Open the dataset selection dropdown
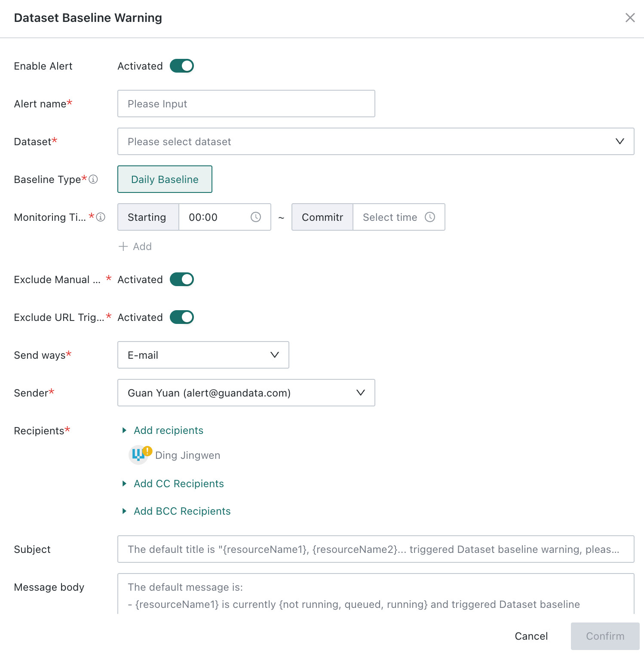Image resolution: width=644 pixels, height=653 pixels. 376,141
